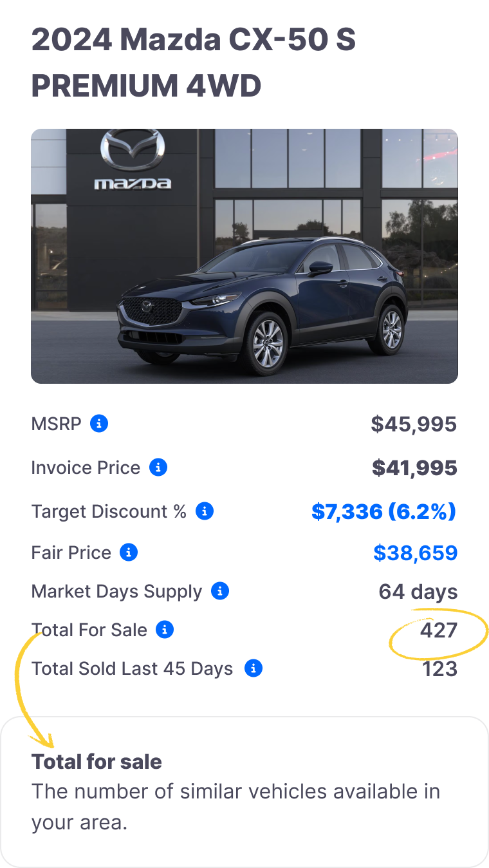Click the circled 427 total for sale

point(439,630)
